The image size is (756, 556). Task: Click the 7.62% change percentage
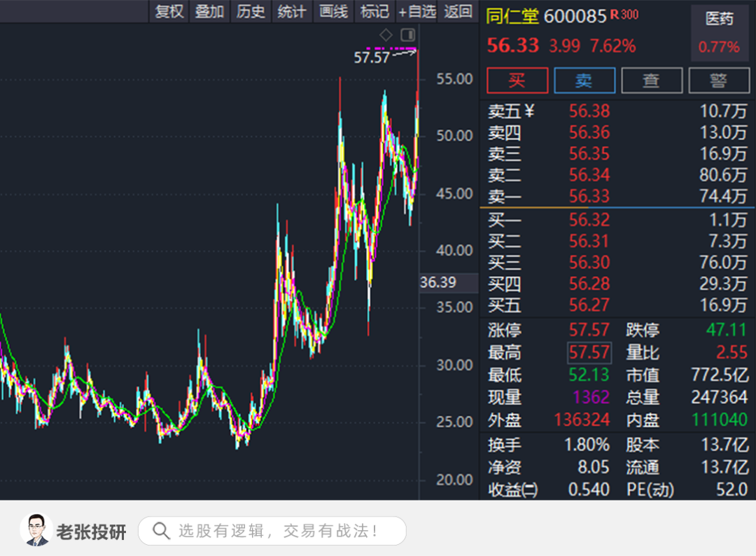click(x=612, y=46)
